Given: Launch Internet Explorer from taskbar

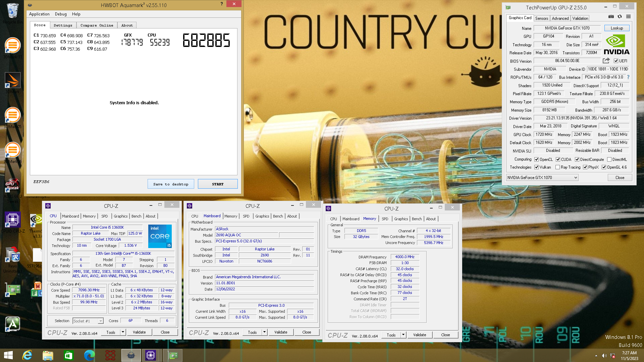Looking at the screenshot, I should click(x=27, y=355).
